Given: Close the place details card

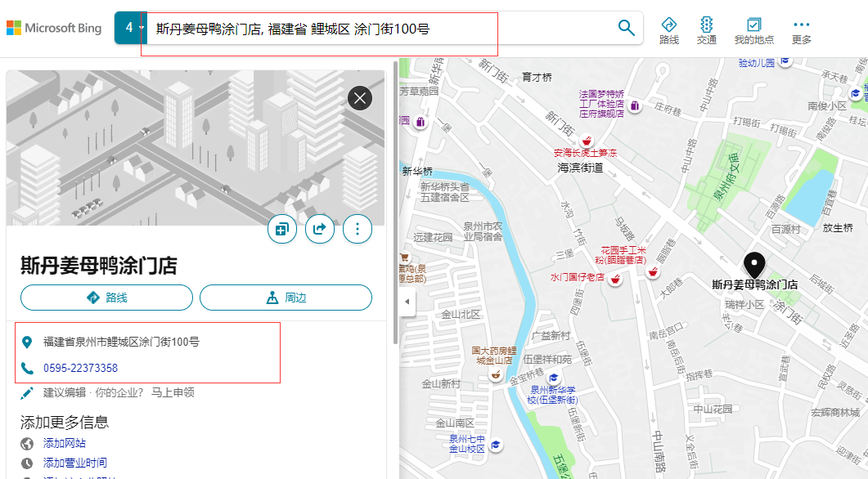Looking at the screenshot, I should [x=360, y=98].
